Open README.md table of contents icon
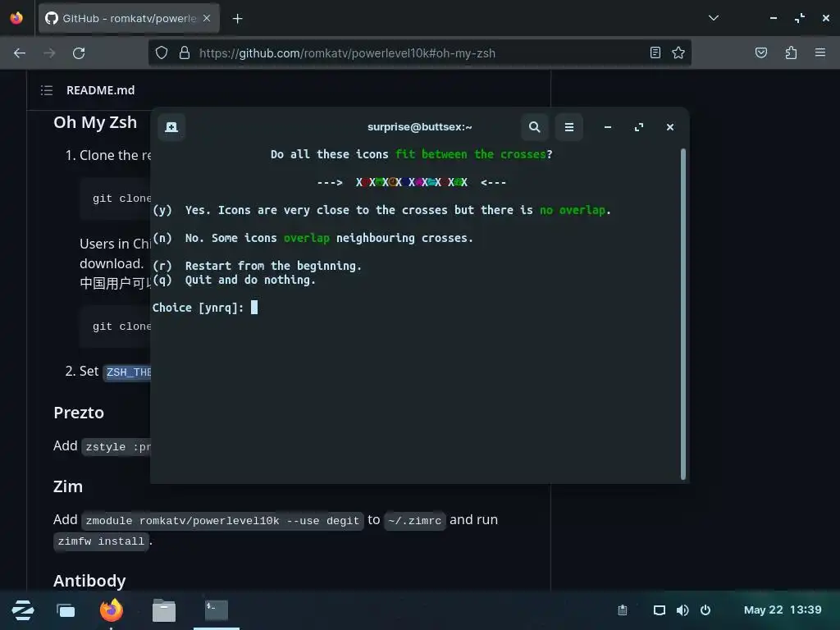 click(47, 90)
